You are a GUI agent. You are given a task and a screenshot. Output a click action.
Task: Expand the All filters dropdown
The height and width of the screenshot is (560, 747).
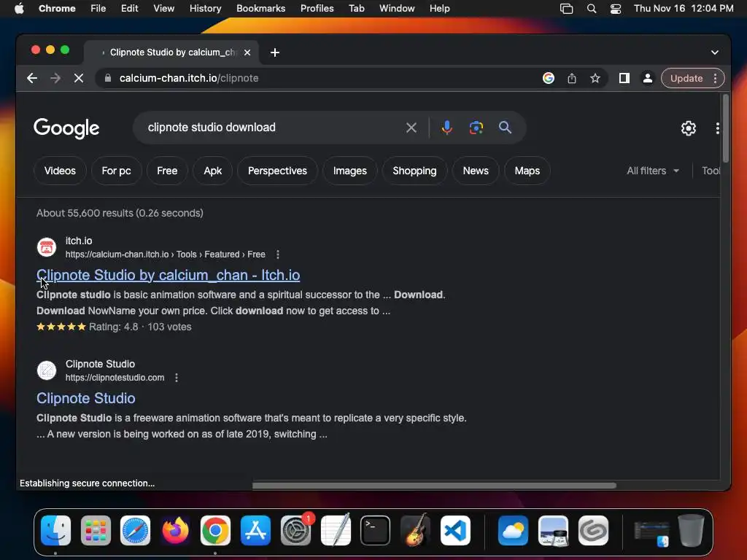click(653, 171)
